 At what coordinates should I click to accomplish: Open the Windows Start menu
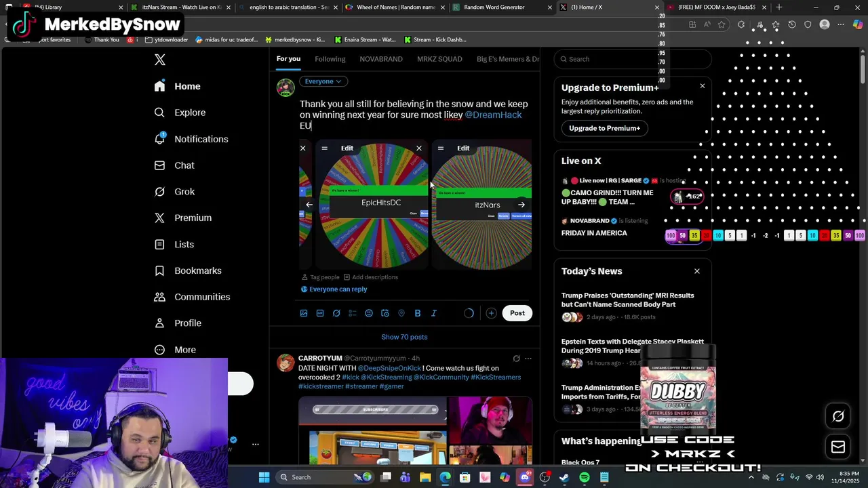click(264, 477)
